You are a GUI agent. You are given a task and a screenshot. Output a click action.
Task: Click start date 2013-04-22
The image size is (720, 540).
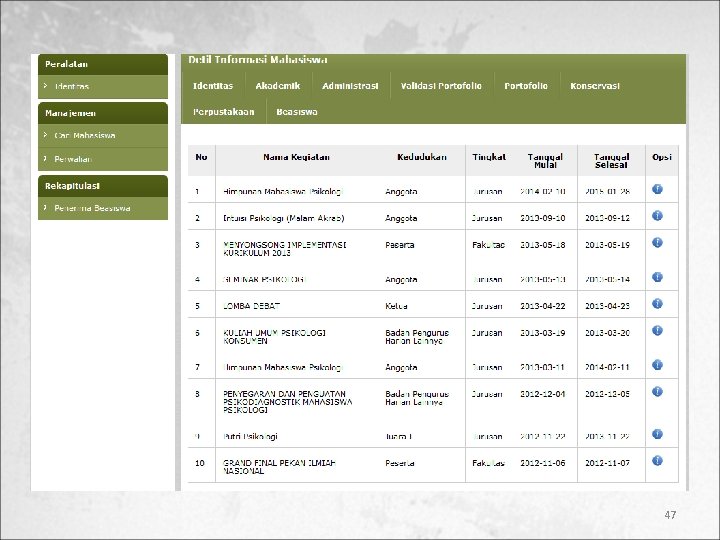pos(542,306)
